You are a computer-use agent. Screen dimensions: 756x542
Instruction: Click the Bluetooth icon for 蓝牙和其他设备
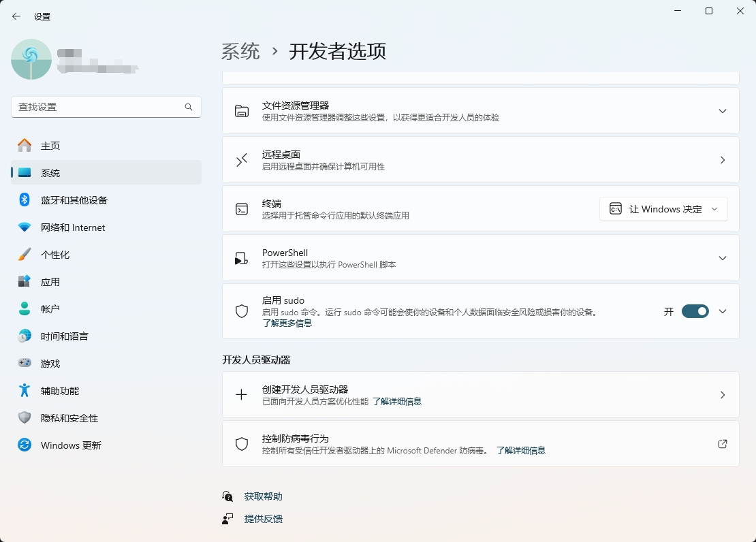[x=25, y=200]
